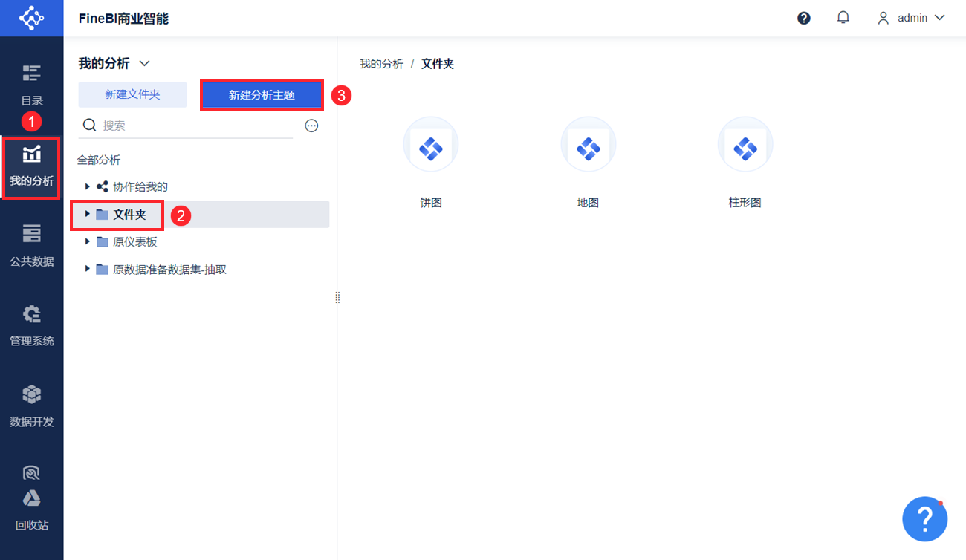
Task: Select the 文件夹 folder in tree
Action: pos(129,215)
